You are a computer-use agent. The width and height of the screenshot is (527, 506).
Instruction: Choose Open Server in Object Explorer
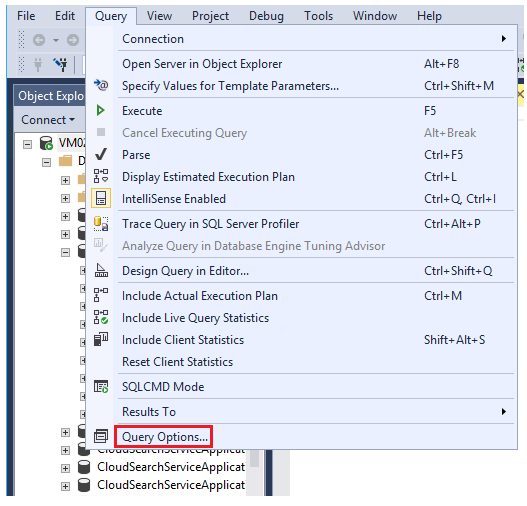coord(301,64)
